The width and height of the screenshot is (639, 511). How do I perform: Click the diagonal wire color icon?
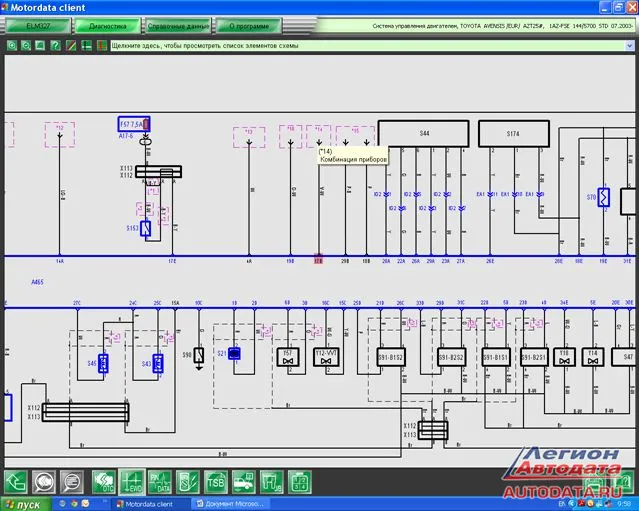[71, 46]
